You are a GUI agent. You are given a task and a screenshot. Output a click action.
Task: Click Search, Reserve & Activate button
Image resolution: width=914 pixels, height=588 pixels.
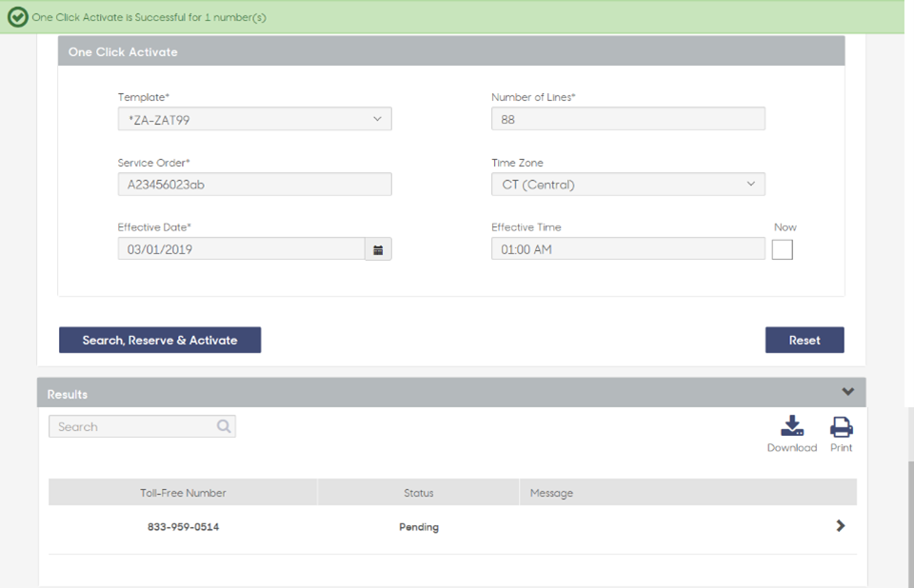(160, 340)
